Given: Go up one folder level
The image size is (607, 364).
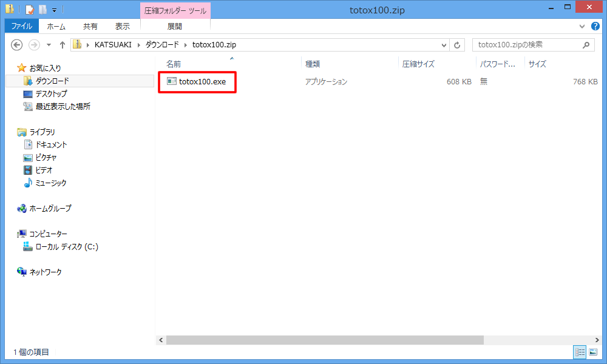Looking at the screenshot, I should pos(62,45).
